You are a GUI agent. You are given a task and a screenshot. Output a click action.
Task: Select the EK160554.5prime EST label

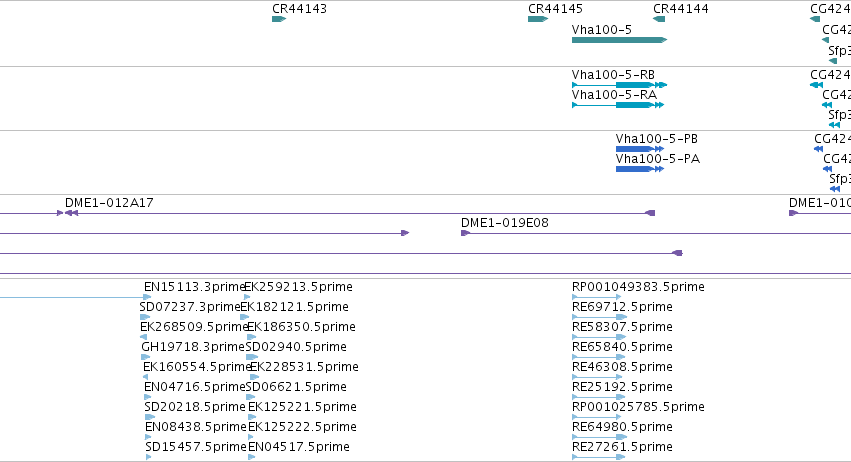tap(196, 367)
